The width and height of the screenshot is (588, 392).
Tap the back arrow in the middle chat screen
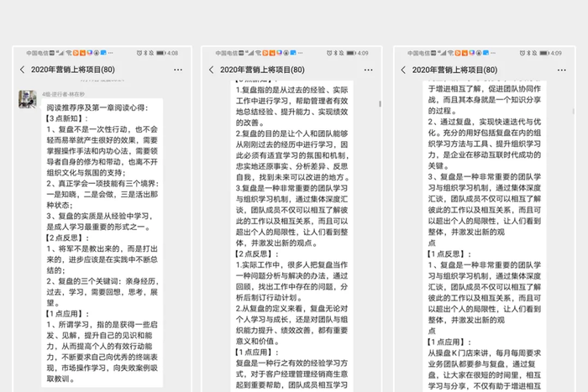tap(212, 70)
